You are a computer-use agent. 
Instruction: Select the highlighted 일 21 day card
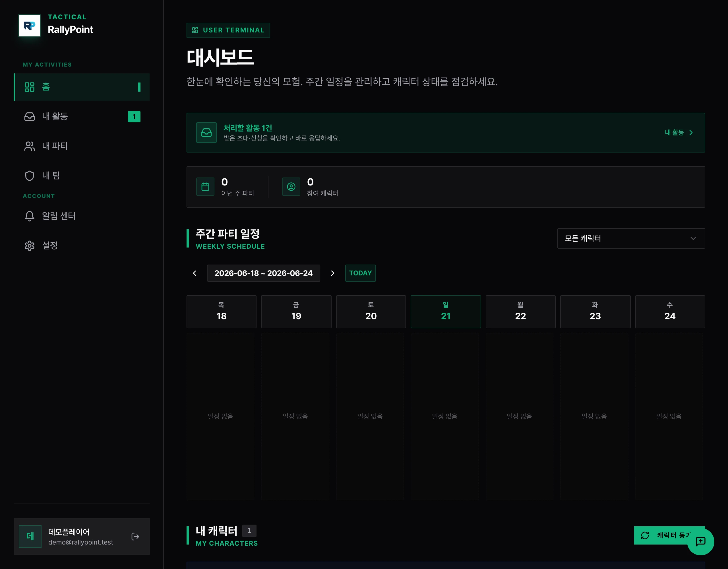coord(446,312)
